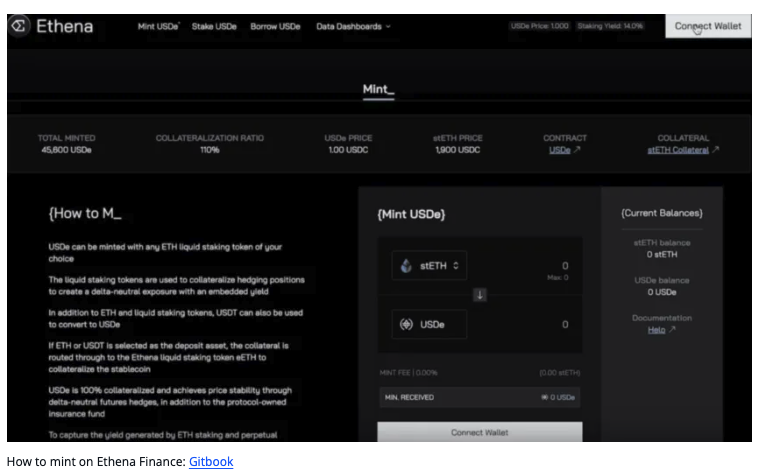Click the Ethena logo icon
This screenshot has width=765, height=474.
[19, 25]
